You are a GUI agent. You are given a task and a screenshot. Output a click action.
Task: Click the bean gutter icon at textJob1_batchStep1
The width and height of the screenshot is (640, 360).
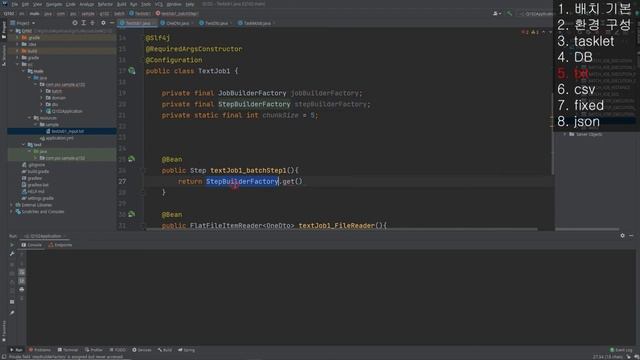131,159
